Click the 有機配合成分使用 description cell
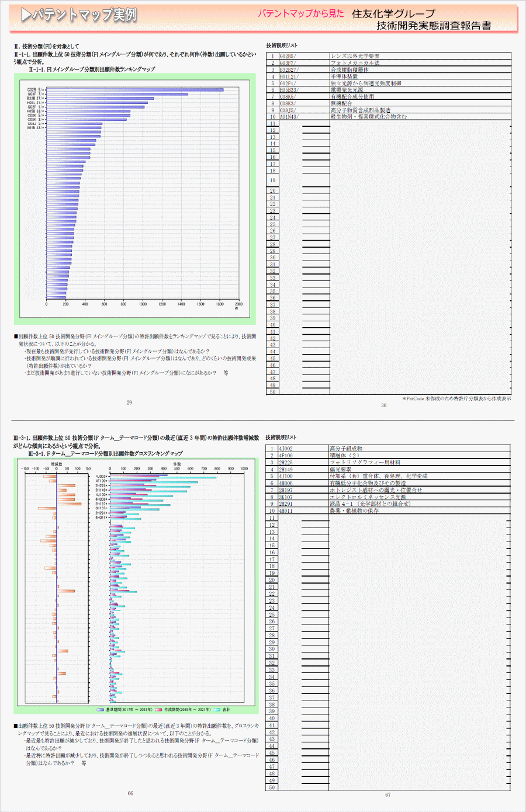526x812 pixels. (420, 96)
